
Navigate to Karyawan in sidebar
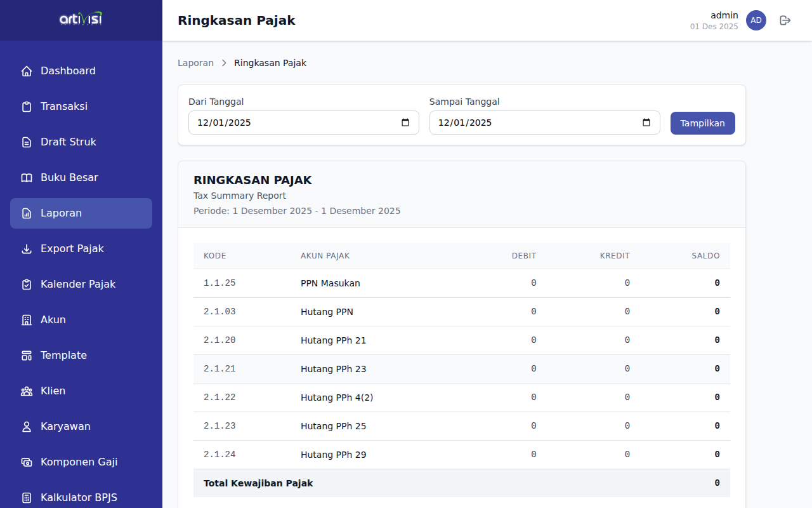pyautogui.click(x=65, y=427)
